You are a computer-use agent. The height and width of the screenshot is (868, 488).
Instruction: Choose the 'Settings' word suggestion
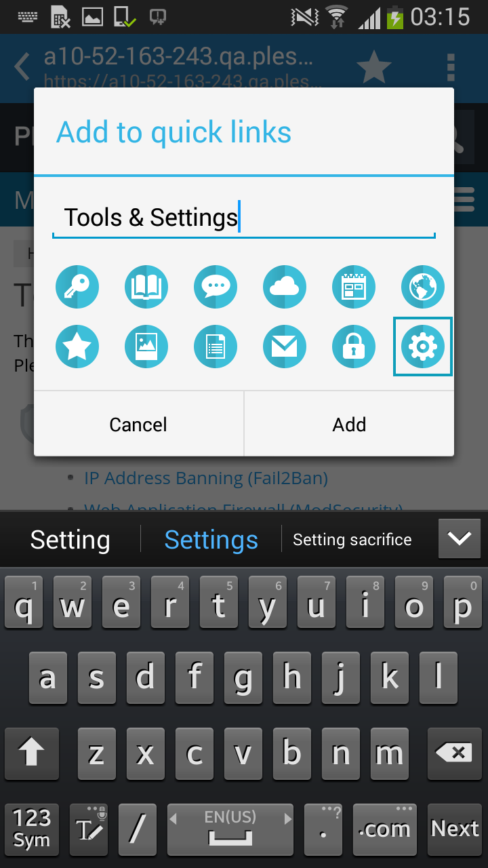211,540
